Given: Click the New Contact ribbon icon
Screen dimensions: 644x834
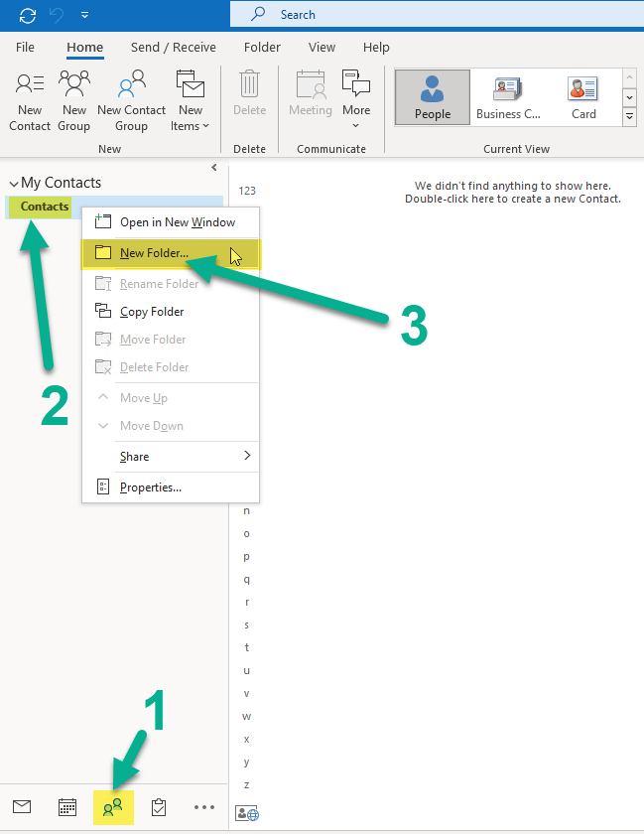Looking at the screenshot, I should (x=30, y=99).
